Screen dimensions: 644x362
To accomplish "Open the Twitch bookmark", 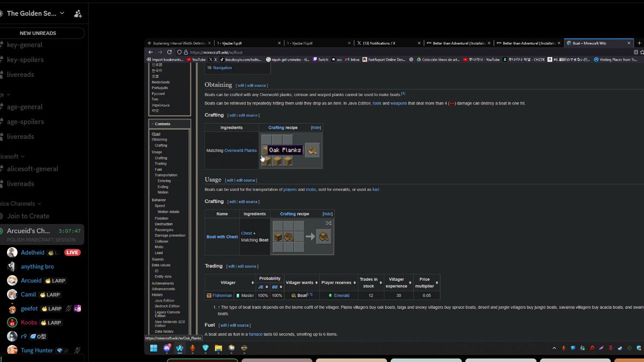I will point(320,60).
